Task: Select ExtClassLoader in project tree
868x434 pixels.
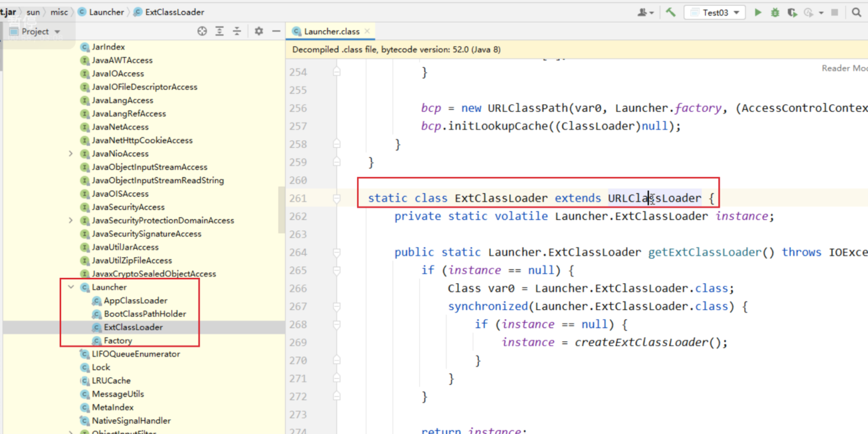Action: coord(133,327)
